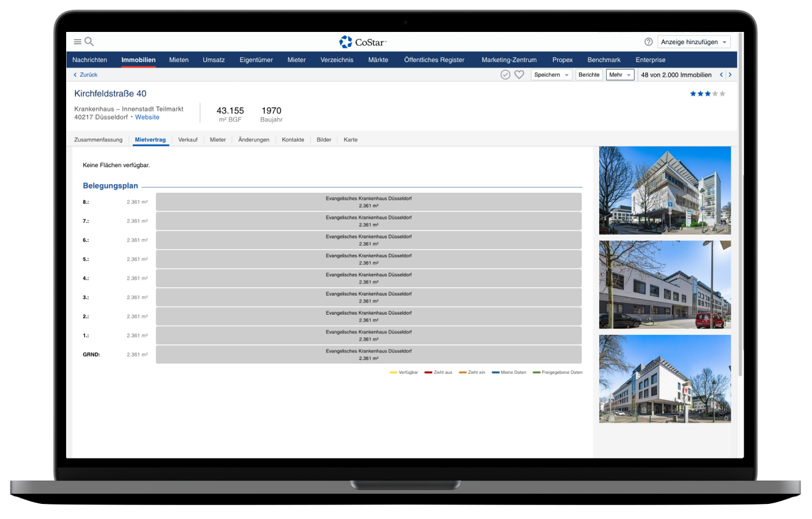The width and height of the screenshot is (812, 519).
Task: Open the top building photo thumbnail
Action: tap(665, 190)
